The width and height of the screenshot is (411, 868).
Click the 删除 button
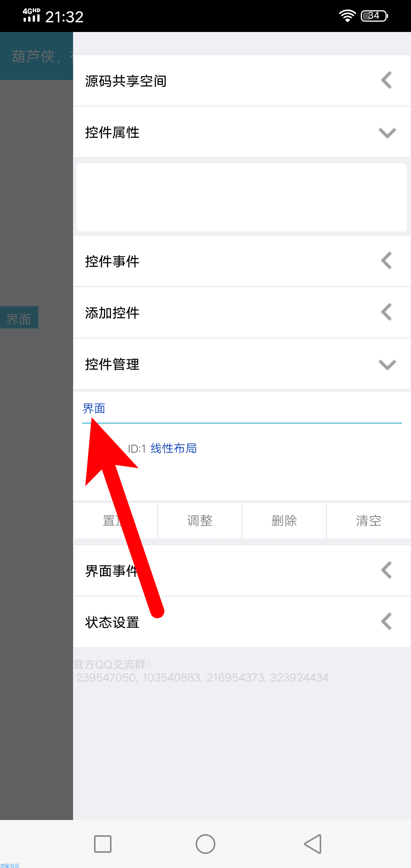click(x=284, y=520)
